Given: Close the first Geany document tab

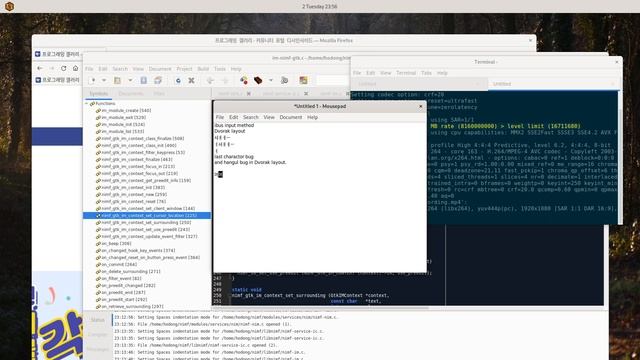Looking at the screenshot, I should click(x=249, y=93).
